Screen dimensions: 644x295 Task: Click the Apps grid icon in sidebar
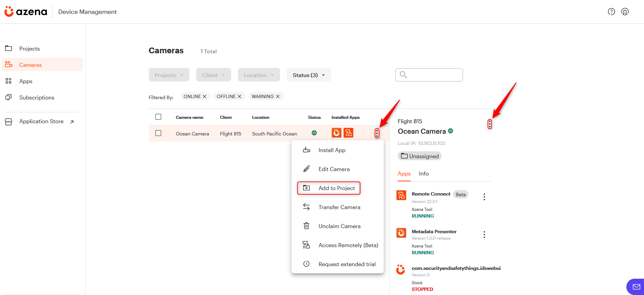8,81
